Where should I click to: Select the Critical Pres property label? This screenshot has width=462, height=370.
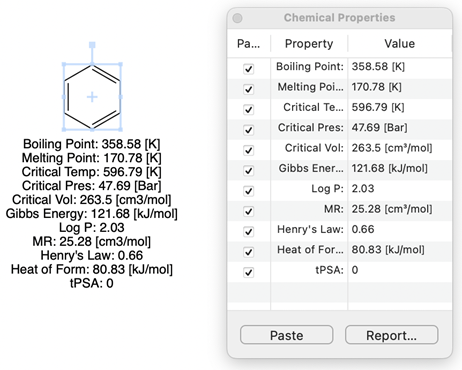click(311, 127)
